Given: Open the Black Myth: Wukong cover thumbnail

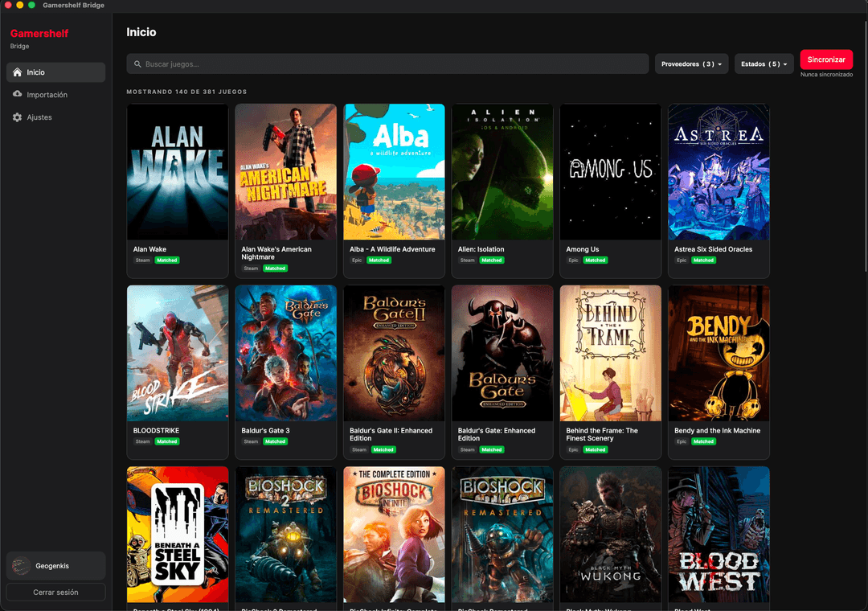Looking at the screenshot, I should click(610, 533).
